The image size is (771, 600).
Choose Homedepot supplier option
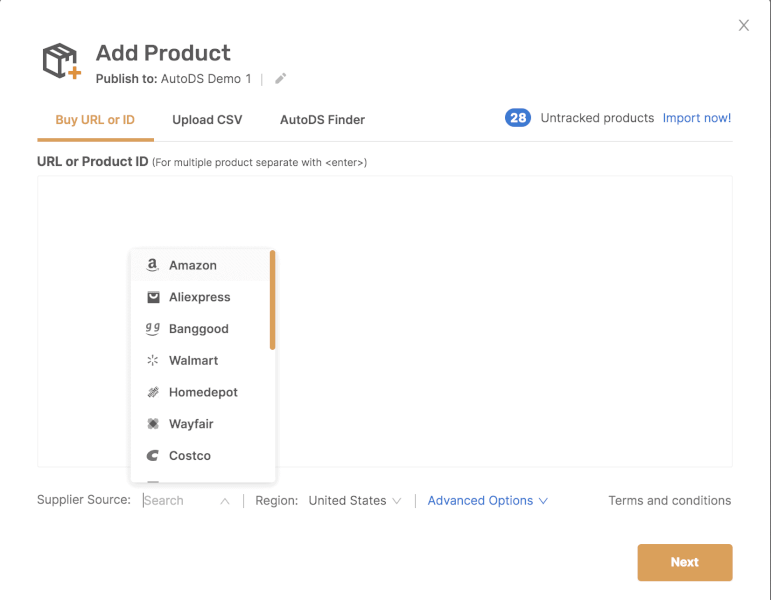click(x=201, y=392)
